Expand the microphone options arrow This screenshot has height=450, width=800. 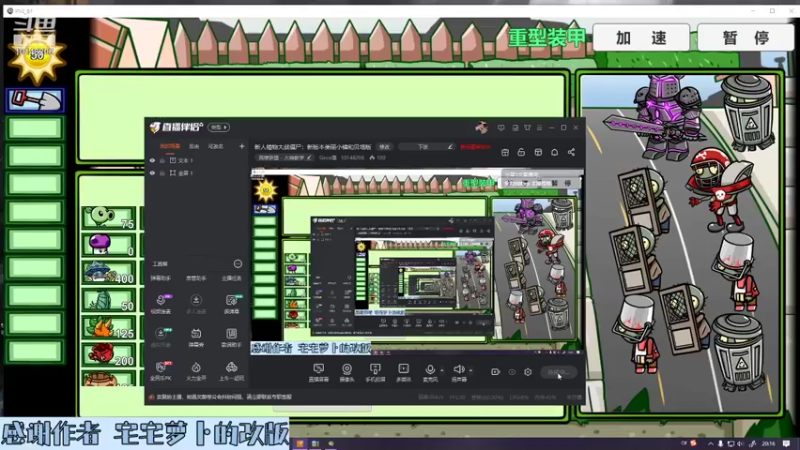pyautogui.click(x=442, y=370)
